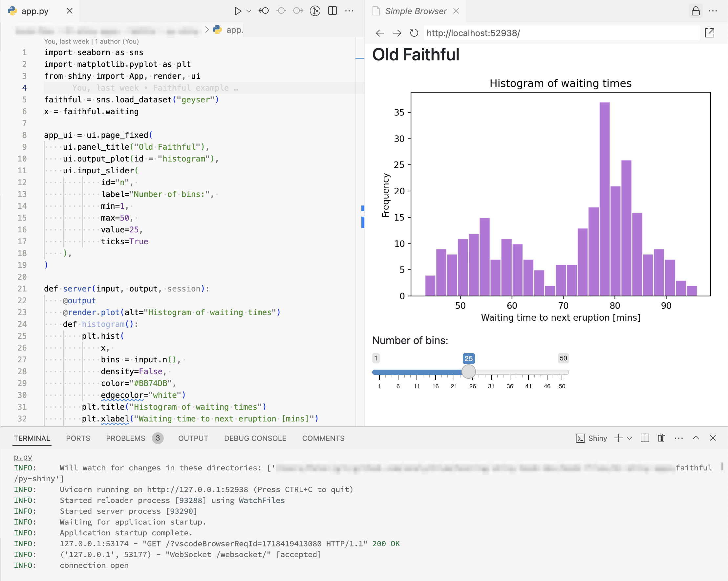Collapse the terminal panel with the chevron

[696, 438]
